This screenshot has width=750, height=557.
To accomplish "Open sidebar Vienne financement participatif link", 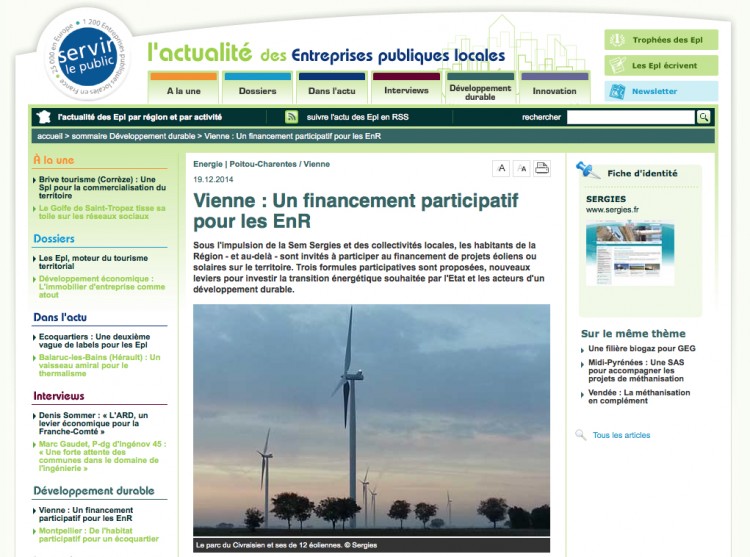I will tap(86, 514).
